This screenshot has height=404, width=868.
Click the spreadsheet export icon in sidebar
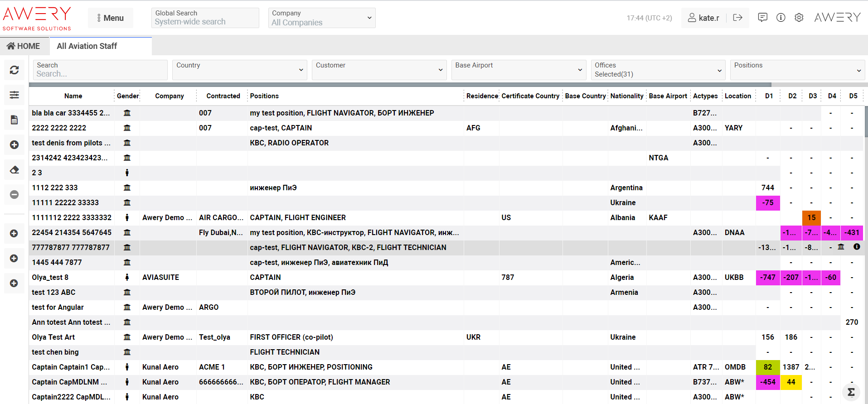[15, 120]
